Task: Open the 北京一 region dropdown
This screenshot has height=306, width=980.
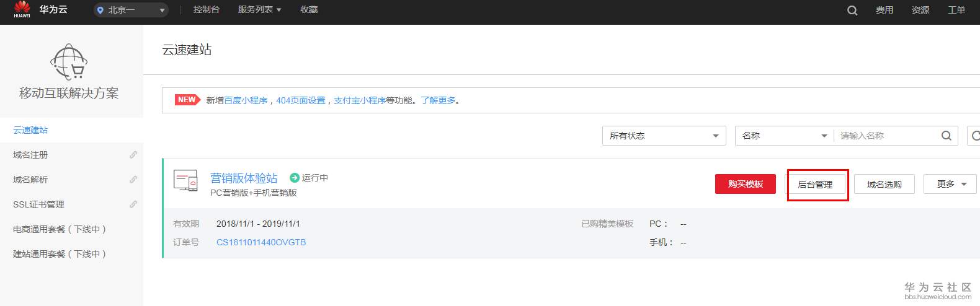Action: coord(131,10)
